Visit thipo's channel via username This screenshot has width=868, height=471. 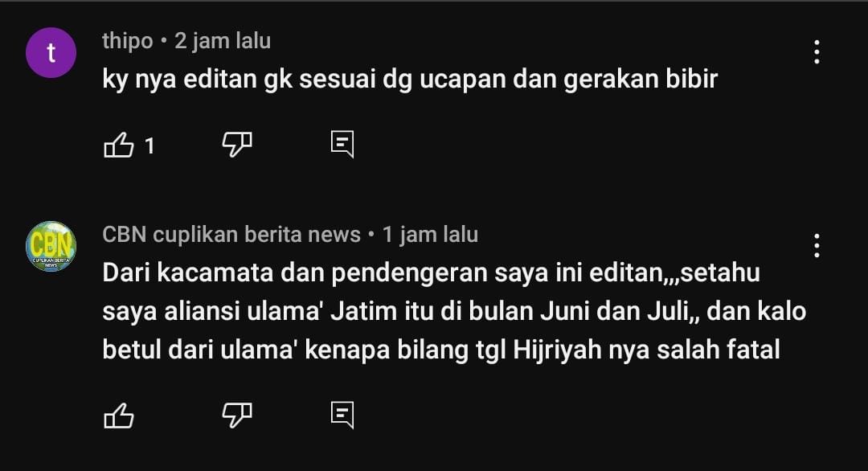click(127, 41)
